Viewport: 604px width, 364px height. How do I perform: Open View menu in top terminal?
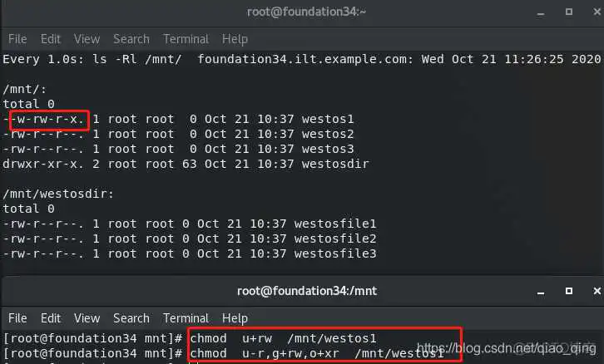click(87, 39)
